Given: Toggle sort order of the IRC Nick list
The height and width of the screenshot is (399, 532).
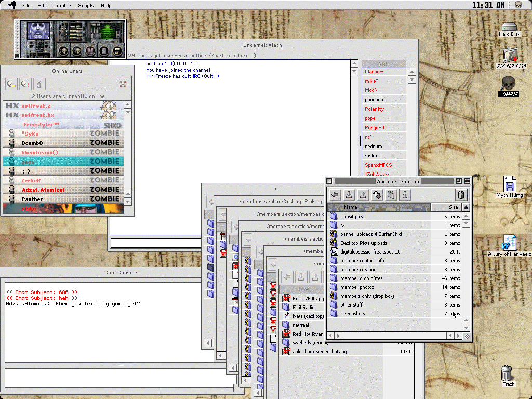Looking at the screenshot, I should pyautogui.click(x=411, y=64).
